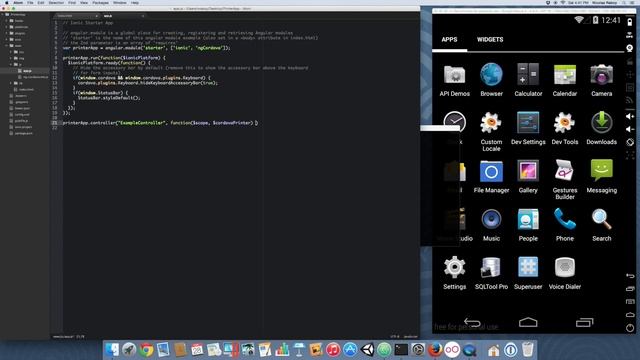Launch the Camera app
The image size is (640, 360).
pos(602,80)
